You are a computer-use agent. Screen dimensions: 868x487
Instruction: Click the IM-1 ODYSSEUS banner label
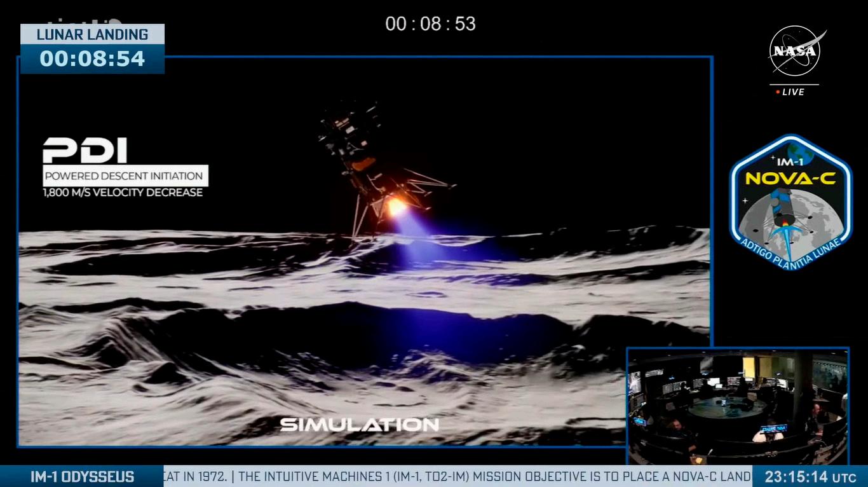point(82,477)
